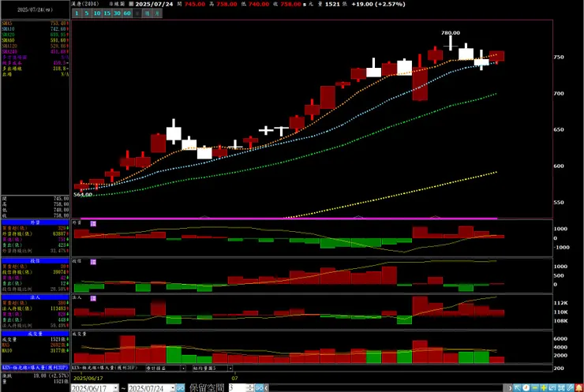Click the reserve space input showing 3
584x392 pixels.
click(x=238, y=388)
